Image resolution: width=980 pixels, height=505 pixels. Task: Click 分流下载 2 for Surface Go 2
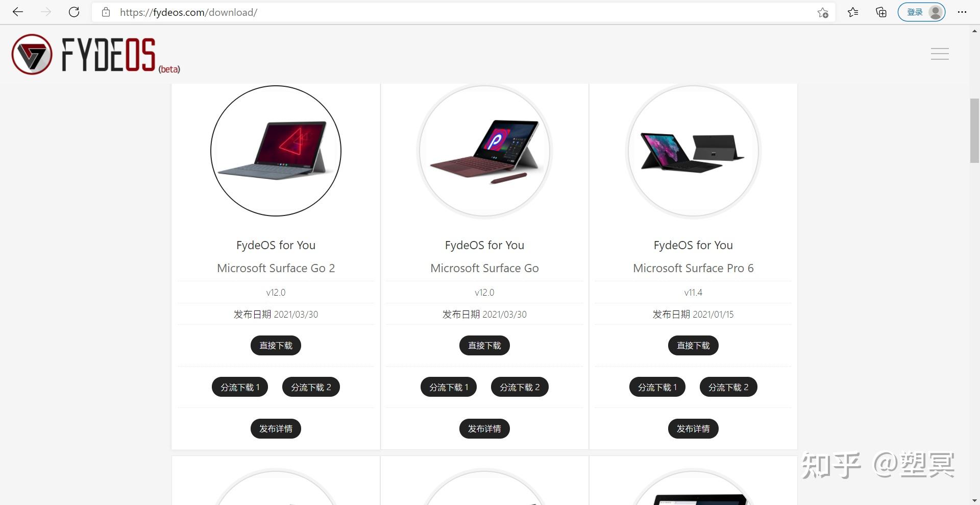tap(311, 388)
